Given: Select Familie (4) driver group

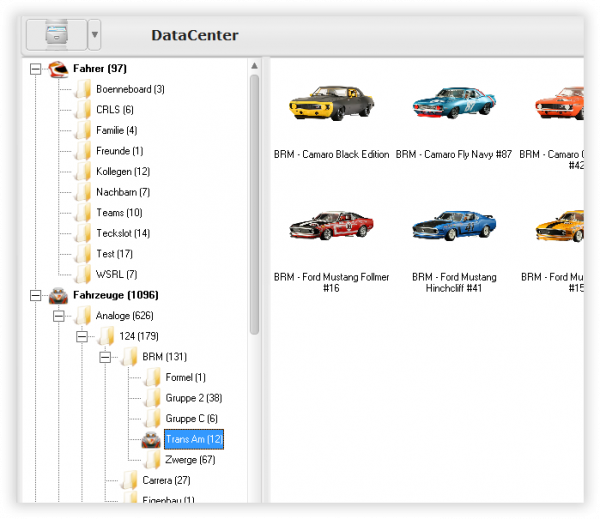Looking at the screenshot, I should tap(116, 131).
